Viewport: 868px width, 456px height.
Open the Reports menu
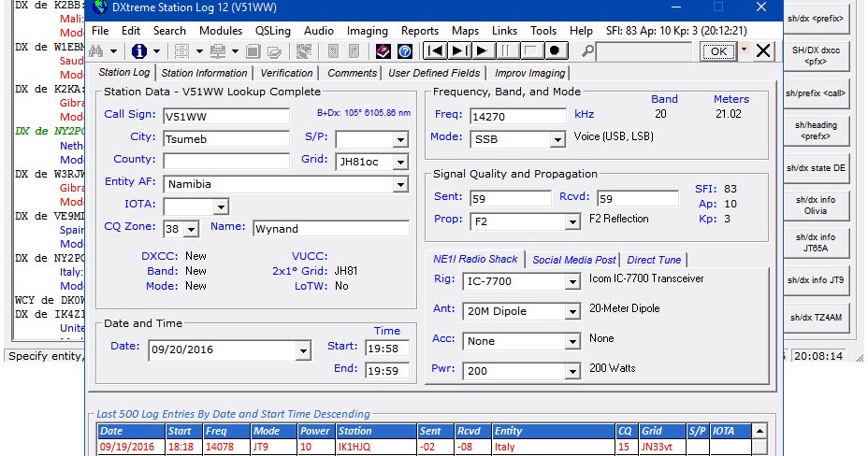(x=420, y=31)
